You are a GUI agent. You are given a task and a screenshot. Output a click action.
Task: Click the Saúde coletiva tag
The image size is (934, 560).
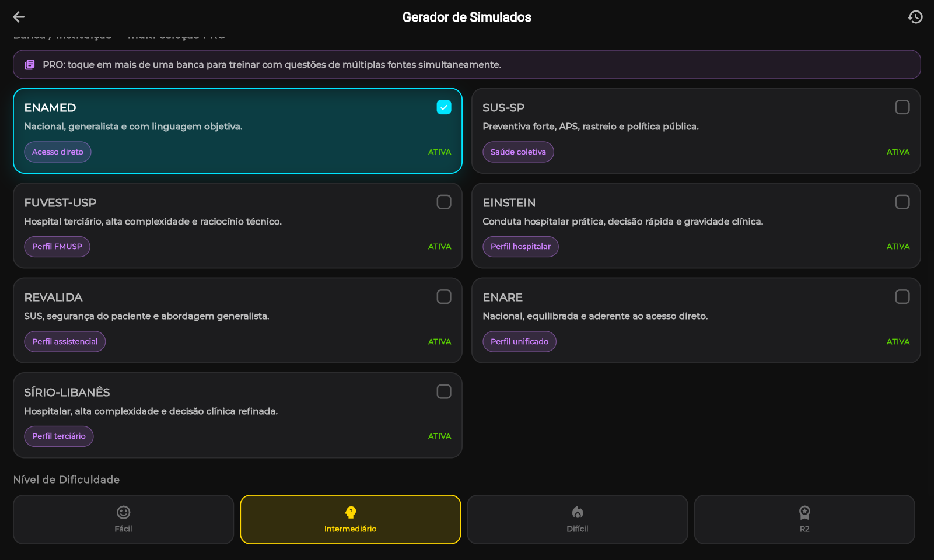pyautogui.click(x=518, y=152)
